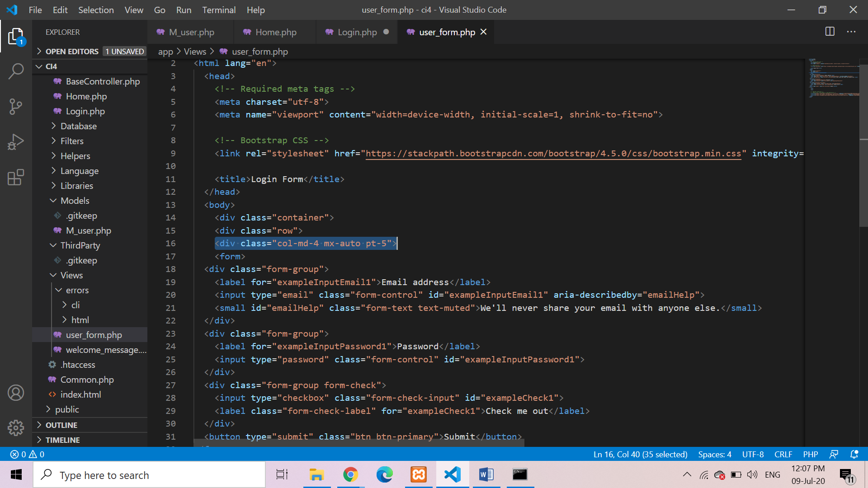This screenshot has width=868, height=488.
Task: Open the Search view in activity bar
Action: [16, 71]
